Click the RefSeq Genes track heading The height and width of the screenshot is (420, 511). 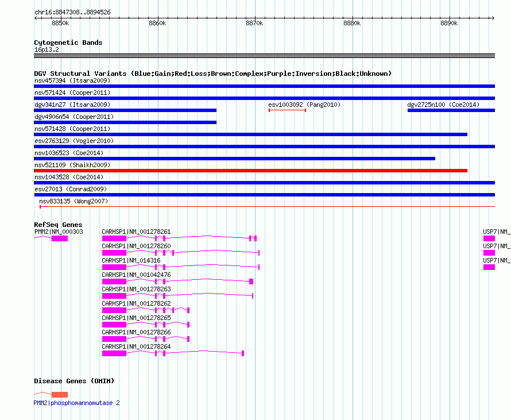(58, 225)
